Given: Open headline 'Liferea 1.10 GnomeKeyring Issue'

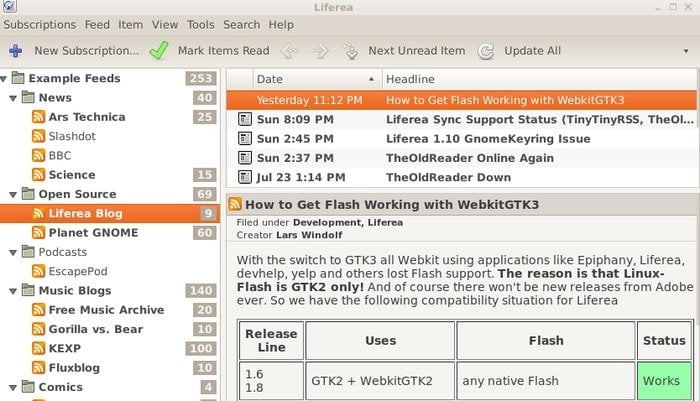Looking at the screenshot, I should click(x=488, y=138).
